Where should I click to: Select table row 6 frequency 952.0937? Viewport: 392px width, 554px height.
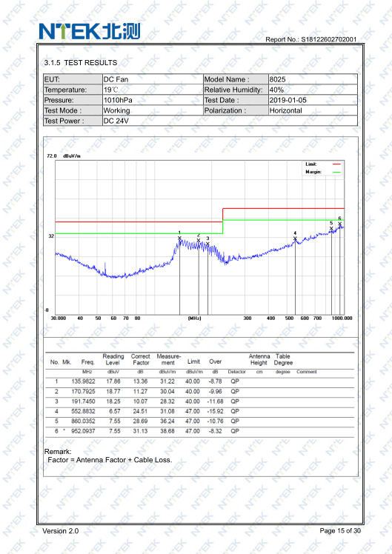pyautogui.click(x=84, y=431)
